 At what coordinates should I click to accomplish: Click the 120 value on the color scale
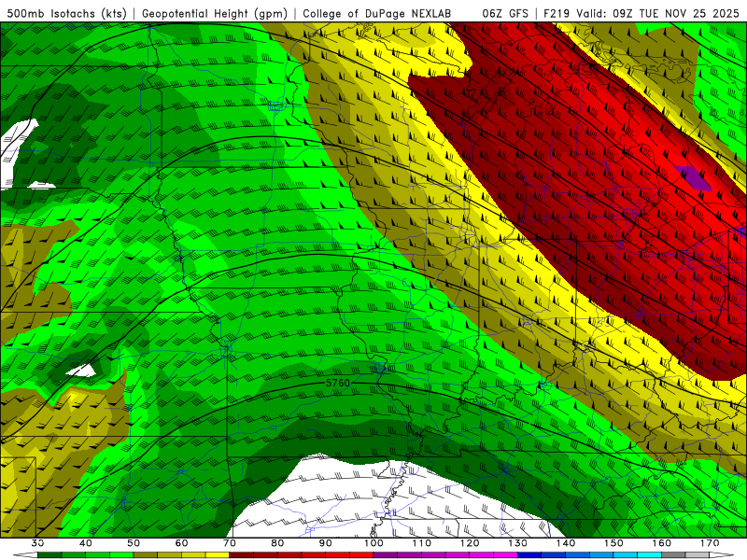[470, 543]
